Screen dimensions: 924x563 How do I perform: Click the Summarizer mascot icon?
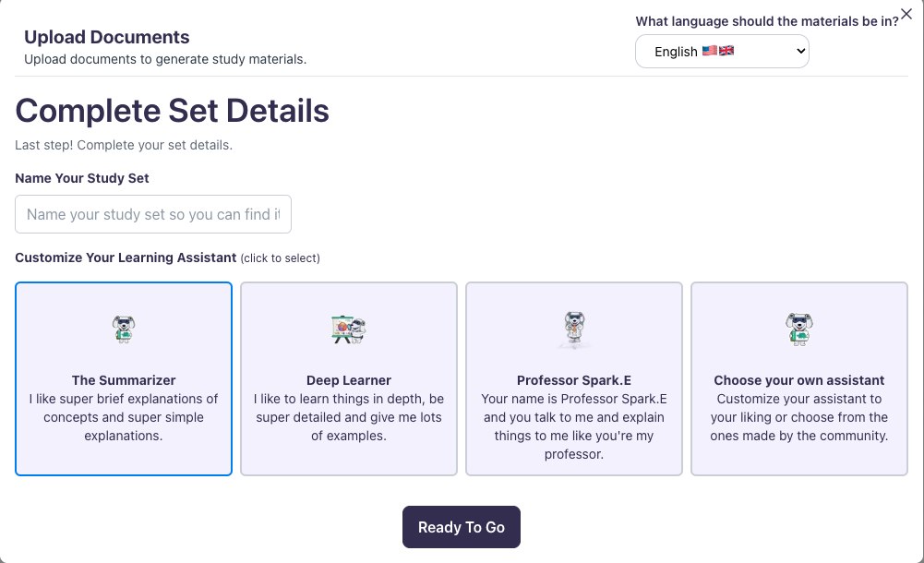pyautogui.click(x=123, y=329)
